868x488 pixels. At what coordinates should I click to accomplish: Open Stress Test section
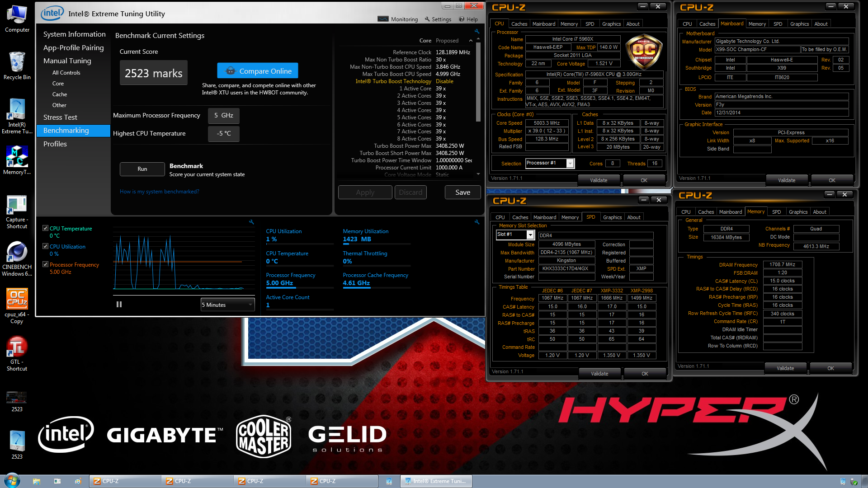pyautogui.click(x=60, y=117)
